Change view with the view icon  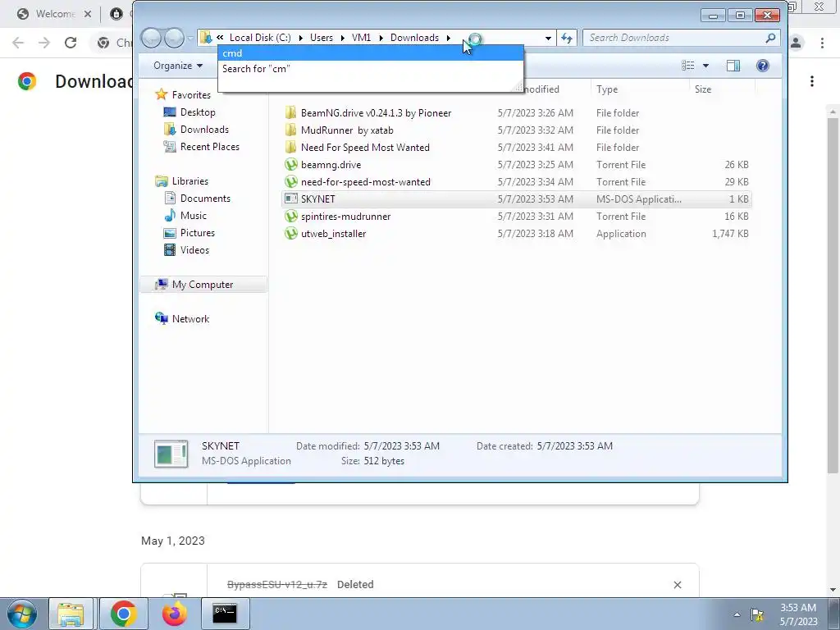[x=688, y=66]
